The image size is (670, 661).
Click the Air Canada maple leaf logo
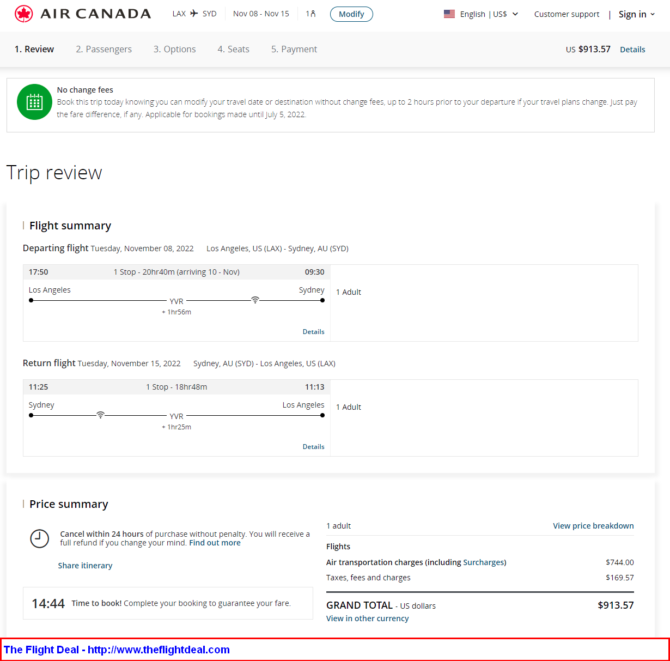[x=24, y=14]
